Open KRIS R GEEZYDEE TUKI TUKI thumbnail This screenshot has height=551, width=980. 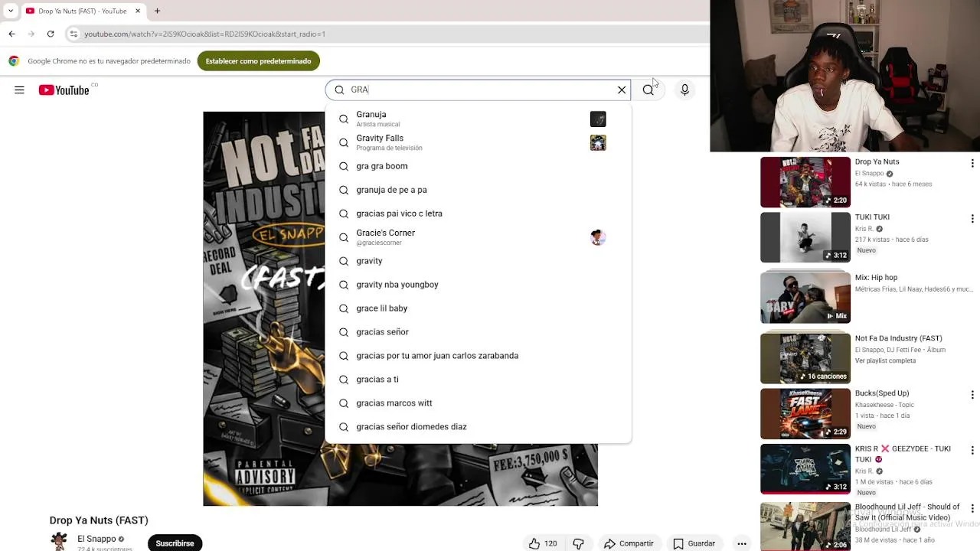[x=805, y=469]
